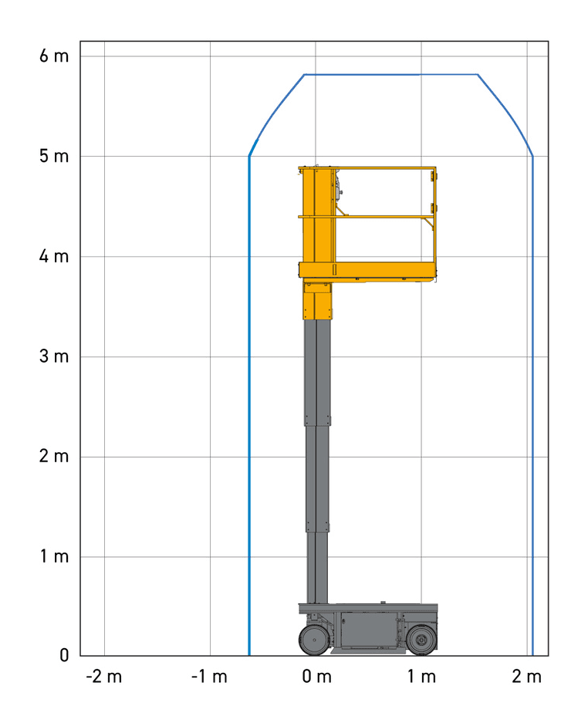Click the '1 m' vertical axis label
Image resolution: width=588 pixels, height=723 pixels.
(x=55, y=556)
